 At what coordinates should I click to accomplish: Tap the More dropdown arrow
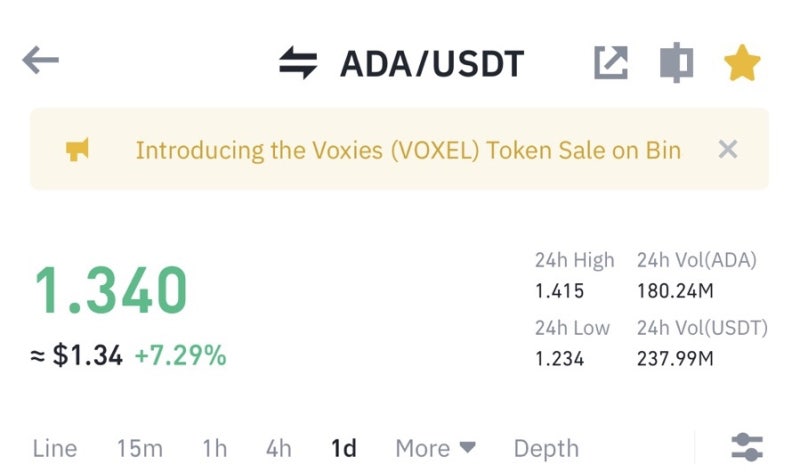[x=467, y=447]
